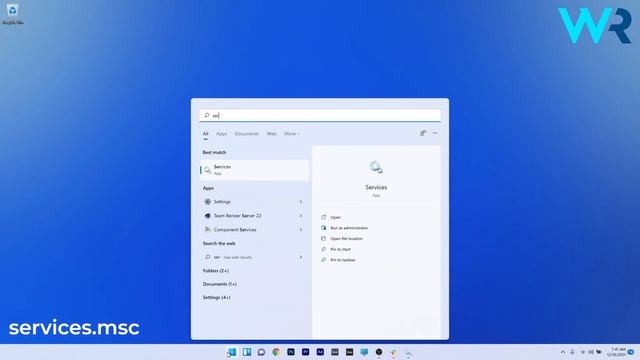
Task: Switch to the Web filter tab
Action: point(271,134)
